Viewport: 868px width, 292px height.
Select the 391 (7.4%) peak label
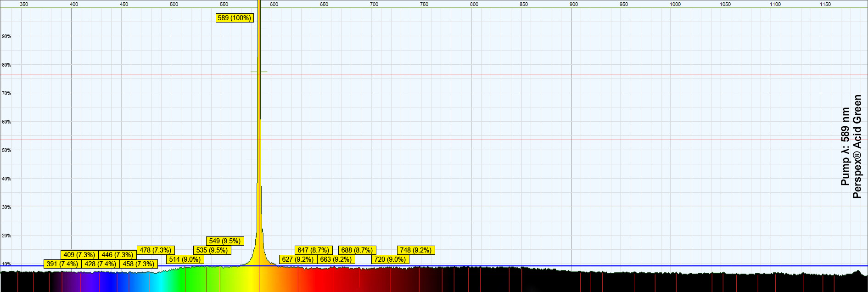click(63, 264)
